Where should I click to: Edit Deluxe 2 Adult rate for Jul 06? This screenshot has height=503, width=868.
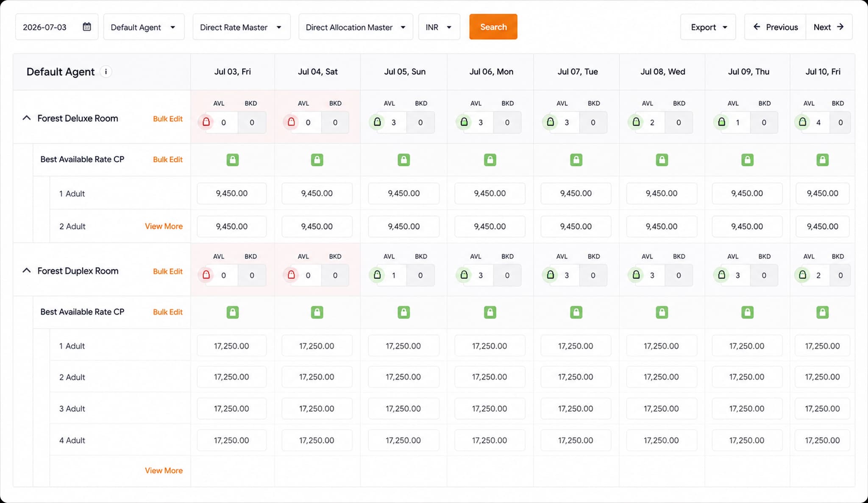[490, 226]
